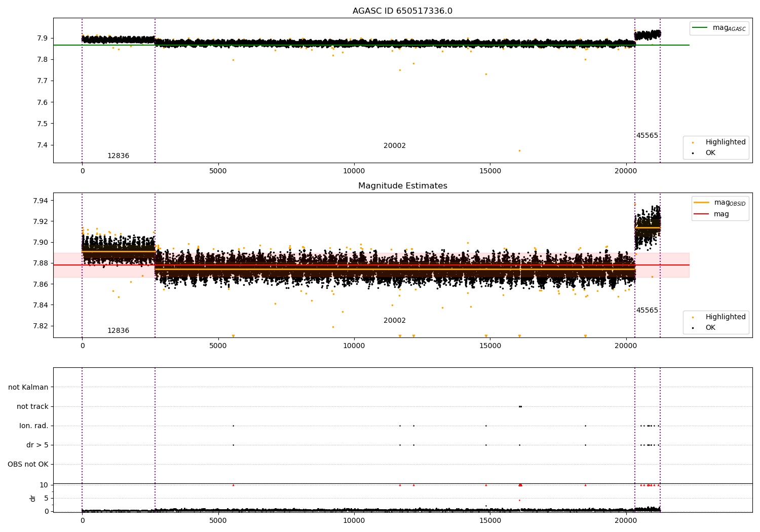Click the 'Ion. rad.' y-axis label
Screen dimensions: 760x532
34,426
